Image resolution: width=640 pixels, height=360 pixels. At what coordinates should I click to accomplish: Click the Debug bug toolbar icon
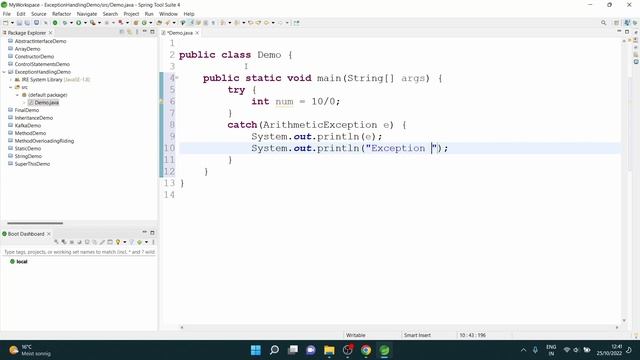click(x=64, y=23)
